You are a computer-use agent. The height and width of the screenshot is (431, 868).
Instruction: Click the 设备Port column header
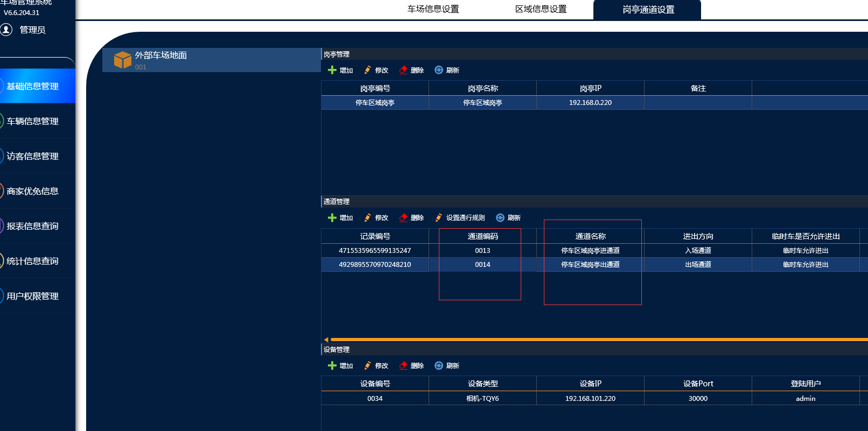(x=698, y=384)
